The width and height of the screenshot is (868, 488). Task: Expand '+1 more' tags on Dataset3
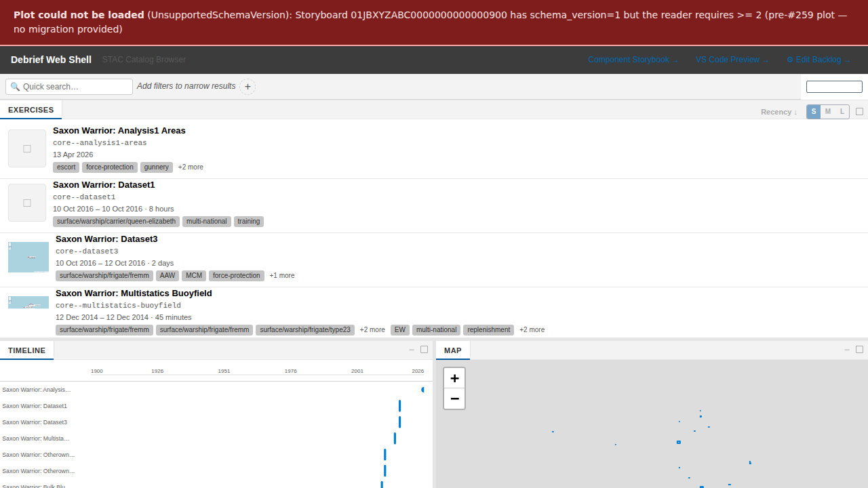click(x=282, y=276)
